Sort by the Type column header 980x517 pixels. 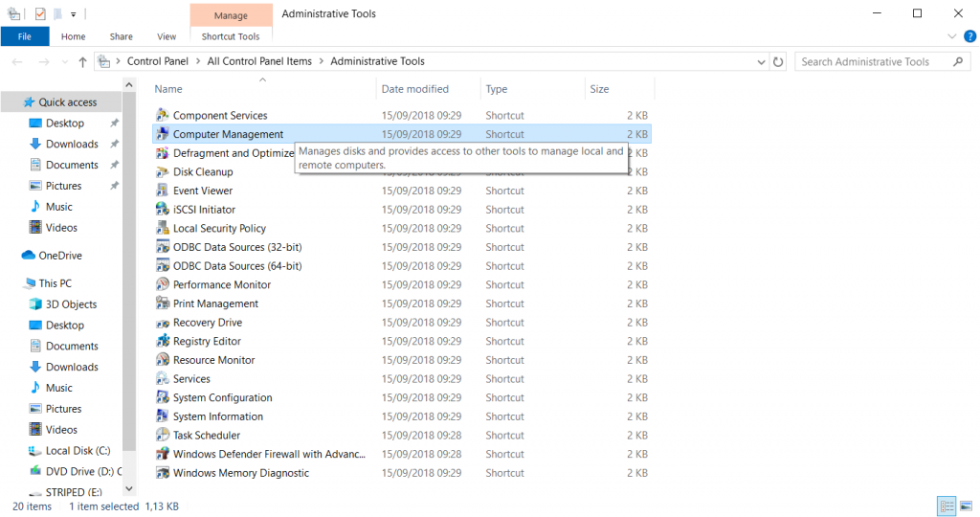point(532,89)
